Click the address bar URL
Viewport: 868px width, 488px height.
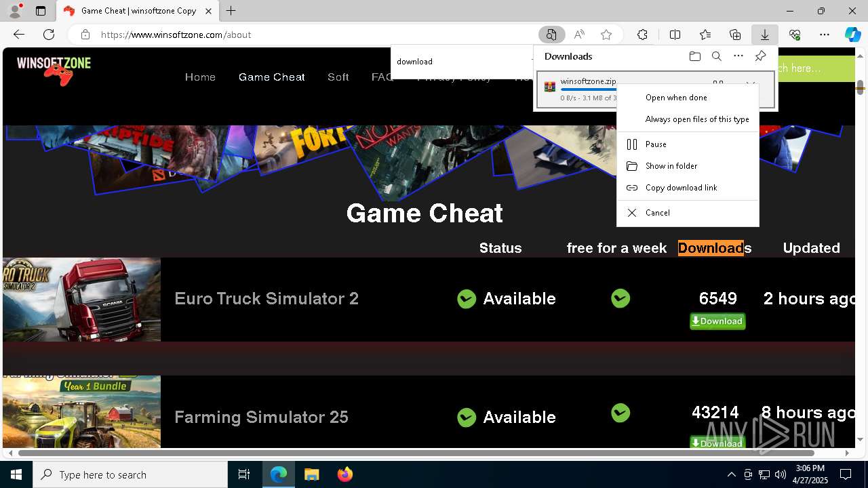176,35
